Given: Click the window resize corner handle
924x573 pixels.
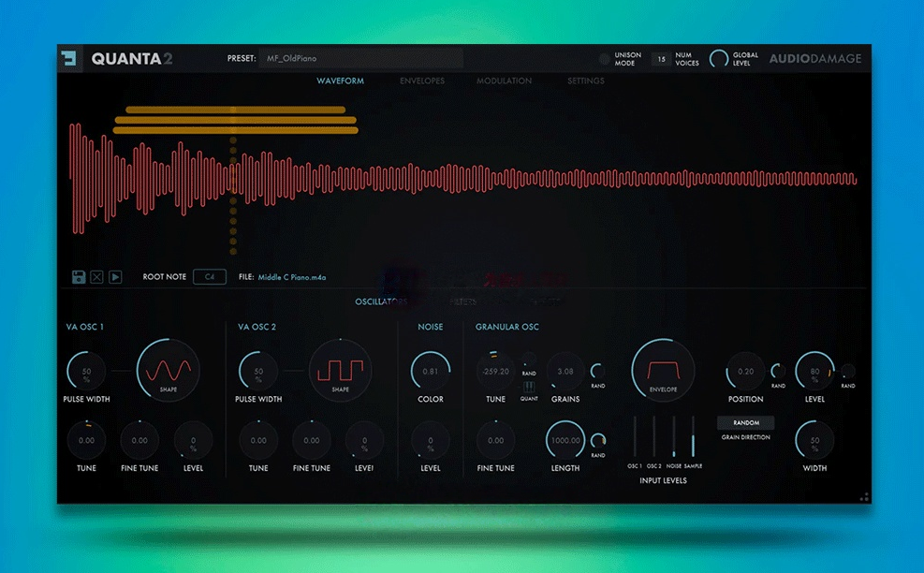Looking at the screenshot, I should [864, 497].
